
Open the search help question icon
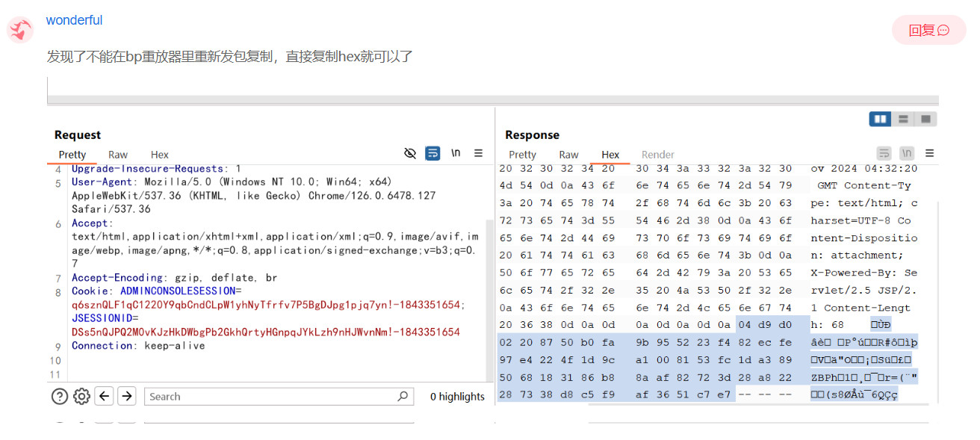[60, 397]
